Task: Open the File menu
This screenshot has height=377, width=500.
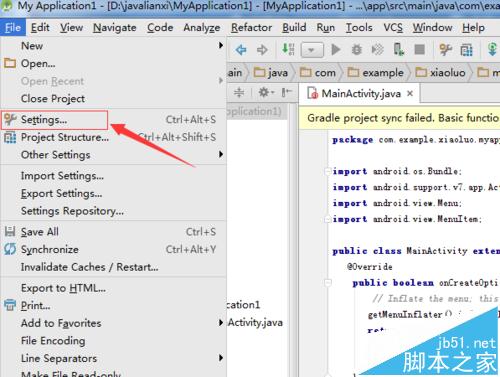Action: 13,27
